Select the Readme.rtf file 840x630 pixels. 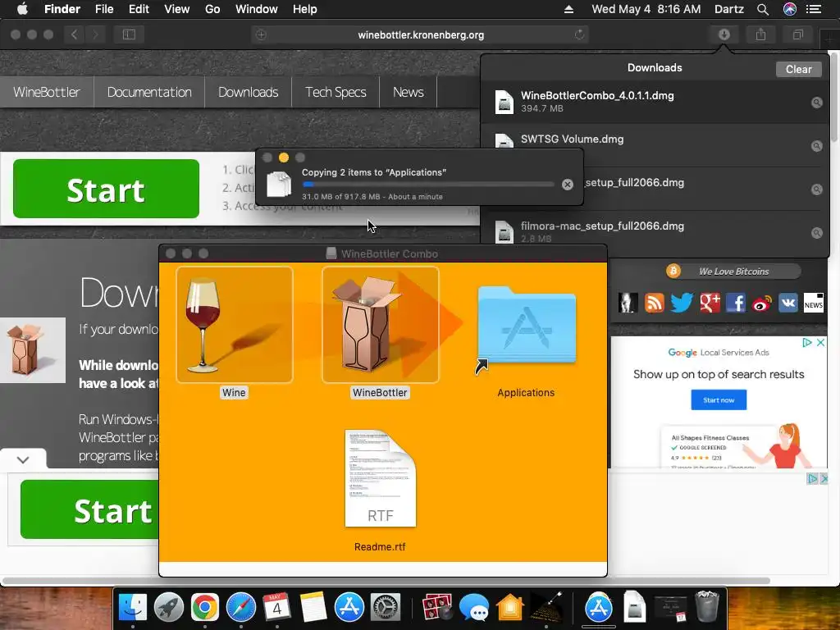tap(381, 478)
